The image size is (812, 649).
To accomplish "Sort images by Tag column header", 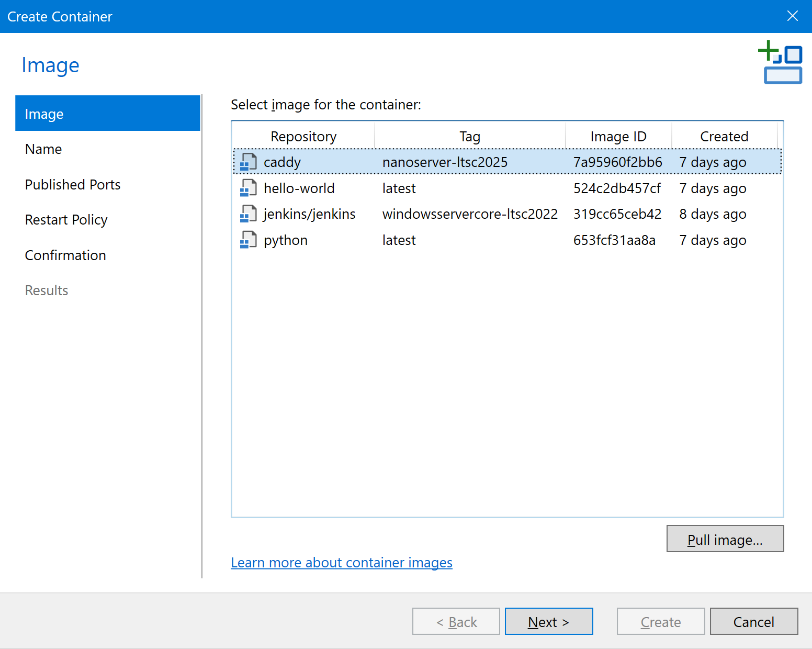I will click(x=469, y=137).
